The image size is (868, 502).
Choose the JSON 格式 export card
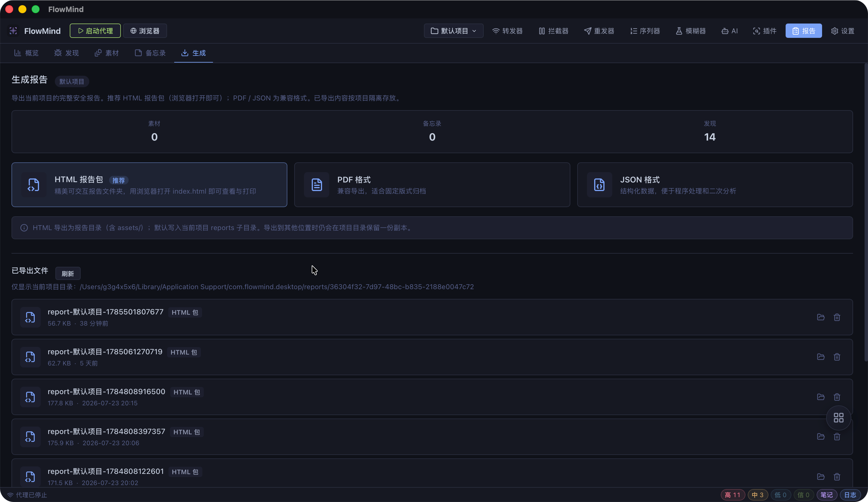(715, 185)
